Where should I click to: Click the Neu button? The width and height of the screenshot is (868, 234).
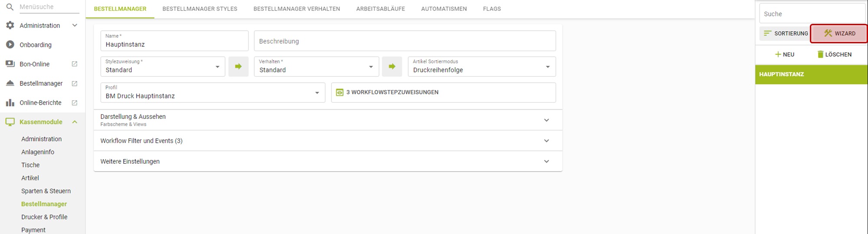784,55
